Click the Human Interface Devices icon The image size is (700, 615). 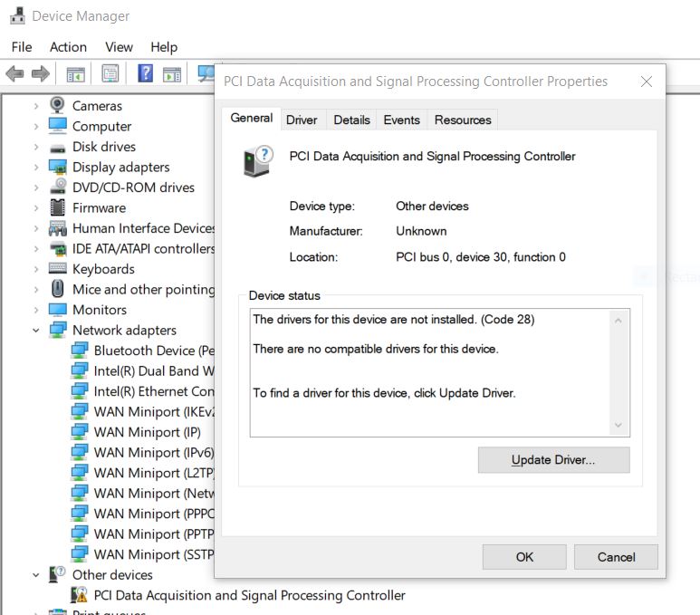58,228
